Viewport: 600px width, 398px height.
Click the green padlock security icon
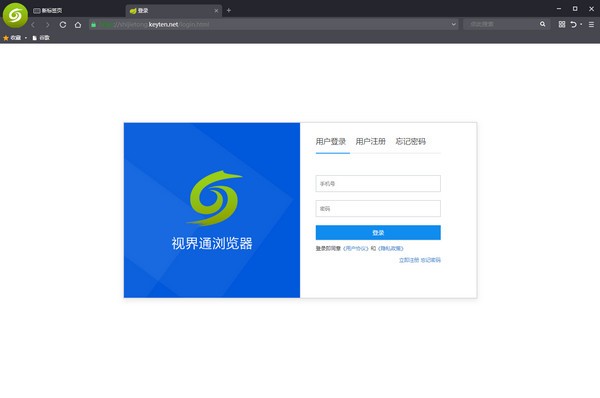pos(93,24)
